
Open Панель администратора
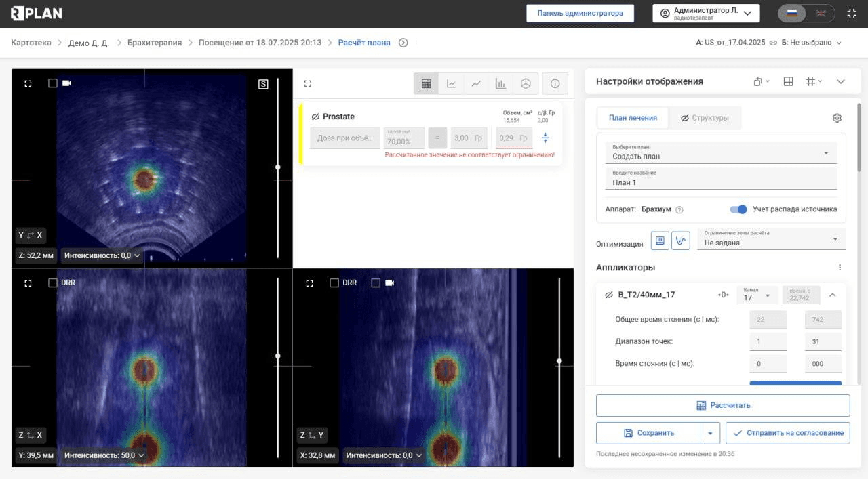point(580,13)
